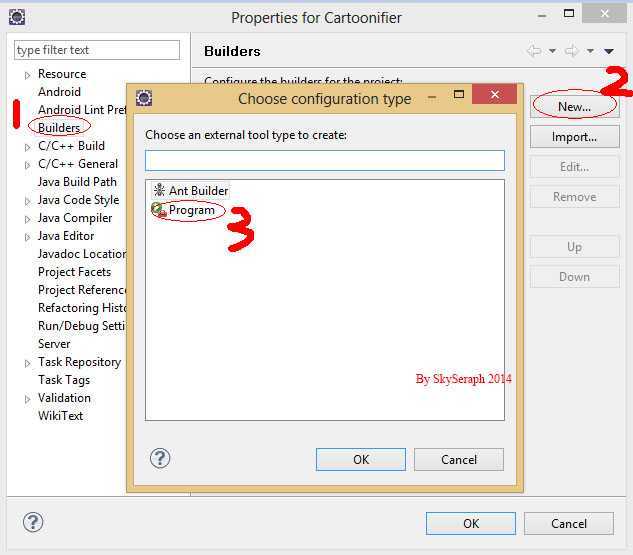633x555 pixels.
Task: Expand the Java Editor node
Action: [27, 237]
